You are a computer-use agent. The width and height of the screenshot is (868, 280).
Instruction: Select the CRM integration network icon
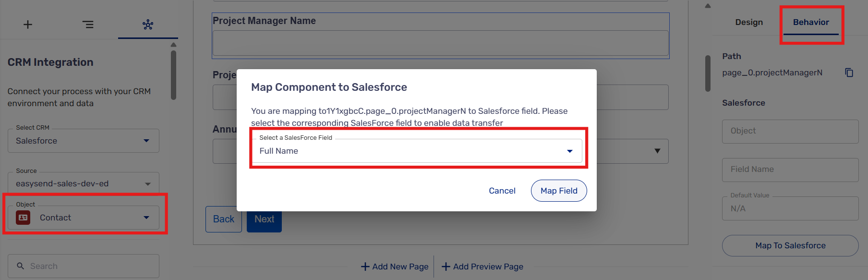(x=148, y=24)
